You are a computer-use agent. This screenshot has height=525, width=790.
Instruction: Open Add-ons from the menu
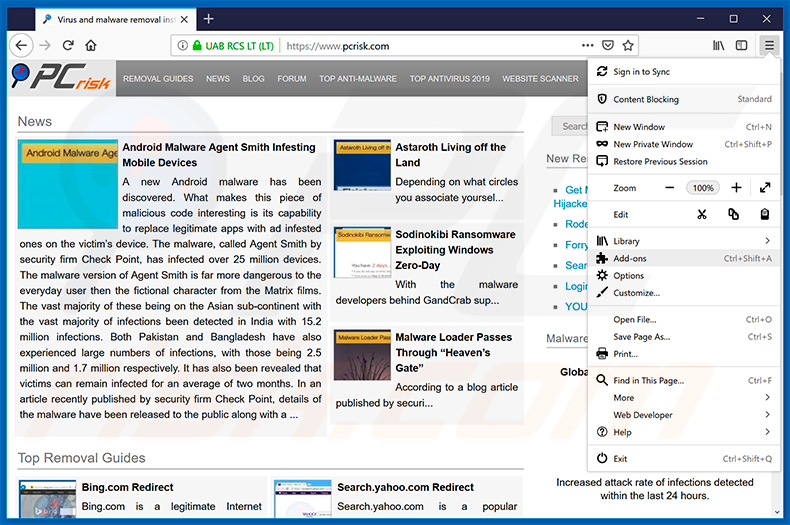tap(630, 259)
